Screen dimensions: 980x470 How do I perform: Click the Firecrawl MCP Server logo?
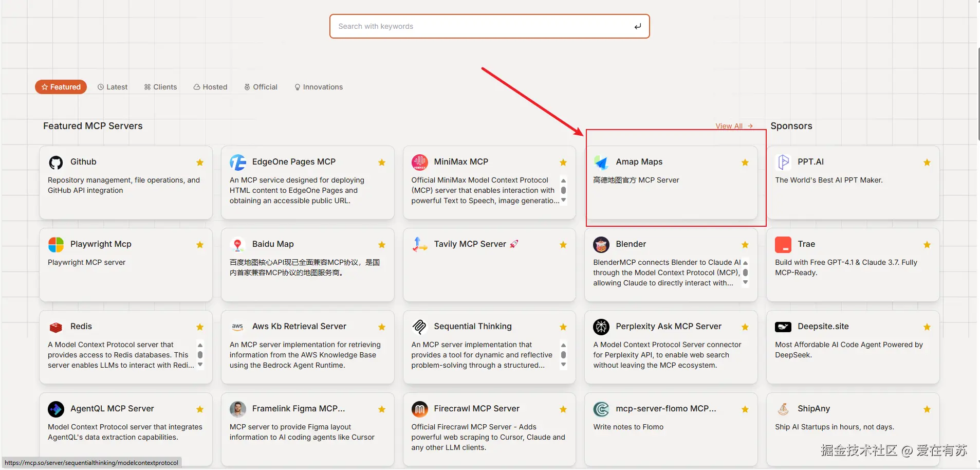(x=420, y=409)
